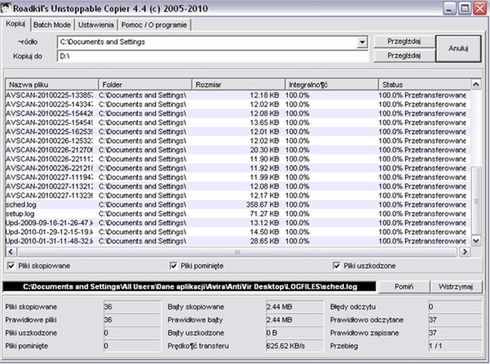The width and height of the screenshot is (490, 364).
Task: Open the Ustawienia tab
Action: point(96,25)
